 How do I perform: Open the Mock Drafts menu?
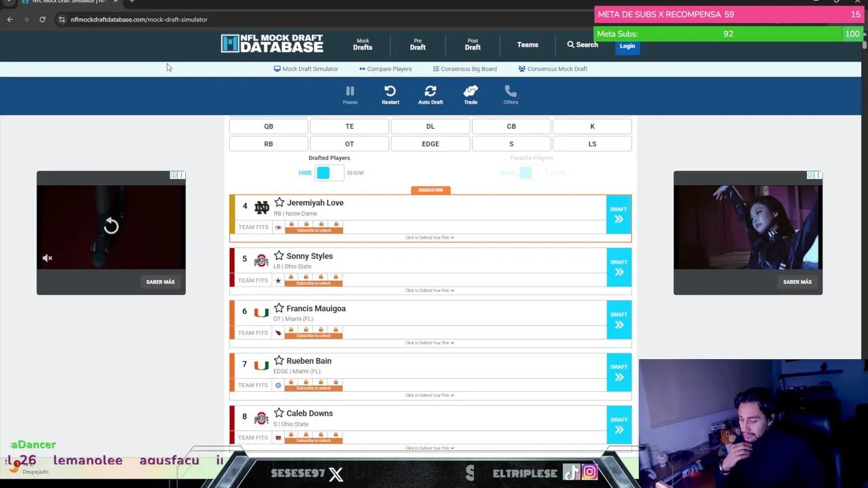pyautogui.click(x=363, y=45)
